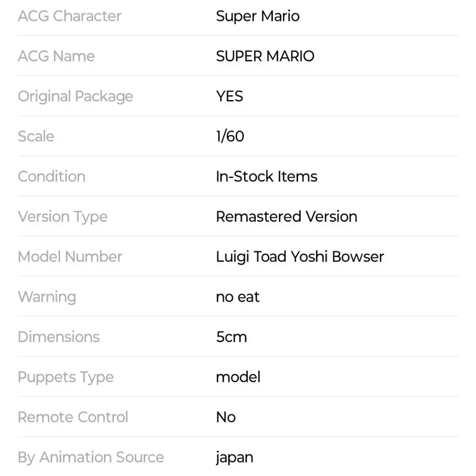The image size is (476, 476).
Task: Select the Remote Control No value
Action: tap(226, 417)
